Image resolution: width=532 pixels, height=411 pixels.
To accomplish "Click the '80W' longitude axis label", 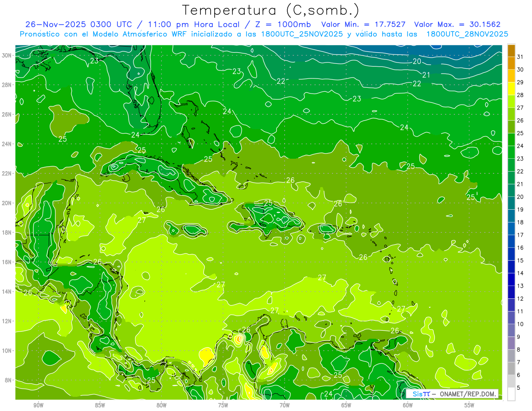I will tap(161, 405).
